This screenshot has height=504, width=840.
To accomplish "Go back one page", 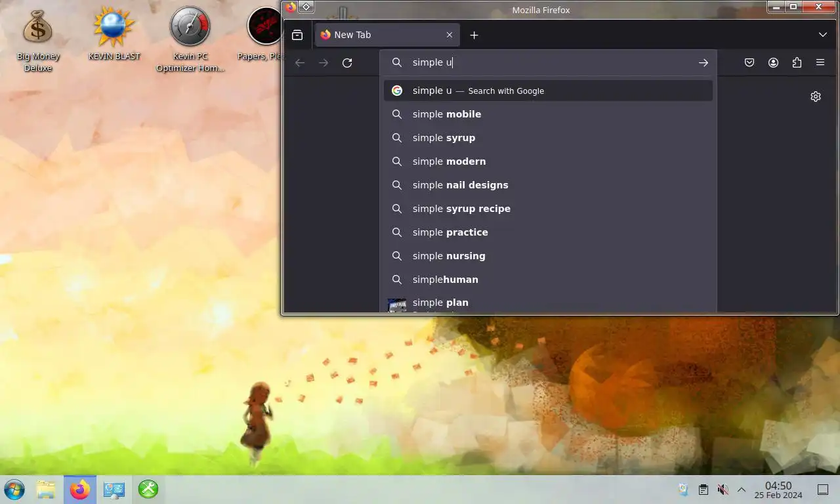I will coord(300,62).
